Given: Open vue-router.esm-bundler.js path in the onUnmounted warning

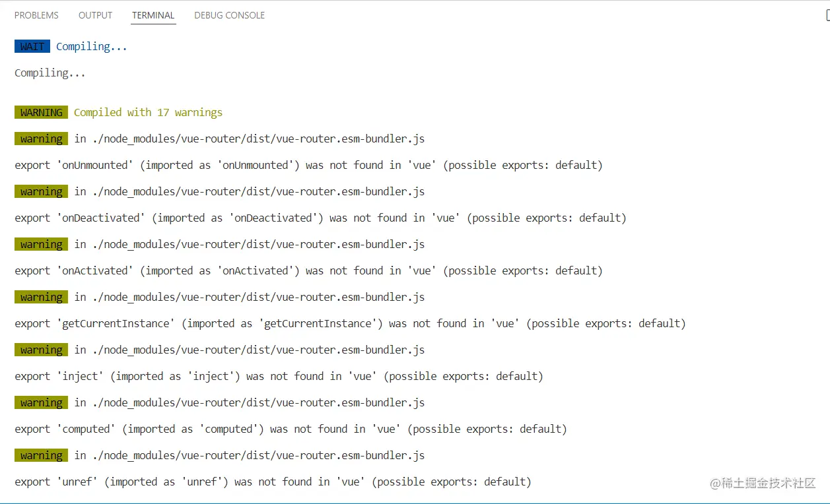Looking at the screenshot, I should tap(256, 139).
